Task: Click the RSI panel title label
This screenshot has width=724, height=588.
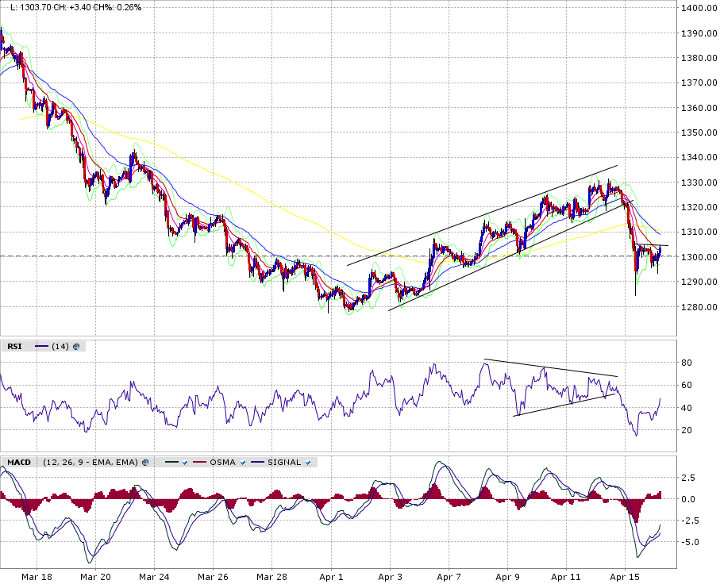Action: (14, 346)
